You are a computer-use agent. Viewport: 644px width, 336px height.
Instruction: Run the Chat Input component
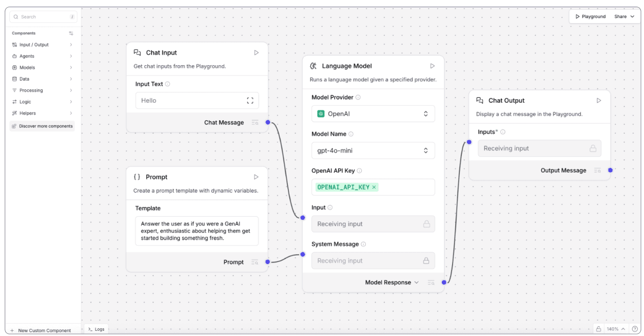(x=257, y=52)
